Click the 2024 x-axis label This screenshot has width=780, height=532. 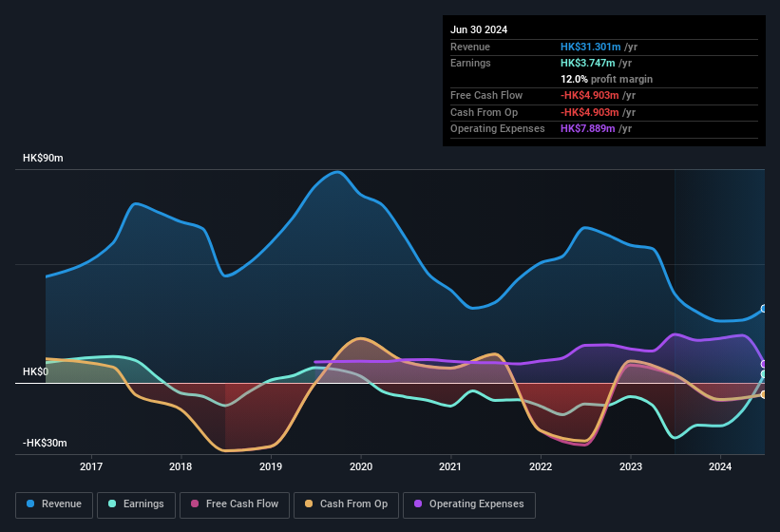pyautogui.click(x=720, y=466)
